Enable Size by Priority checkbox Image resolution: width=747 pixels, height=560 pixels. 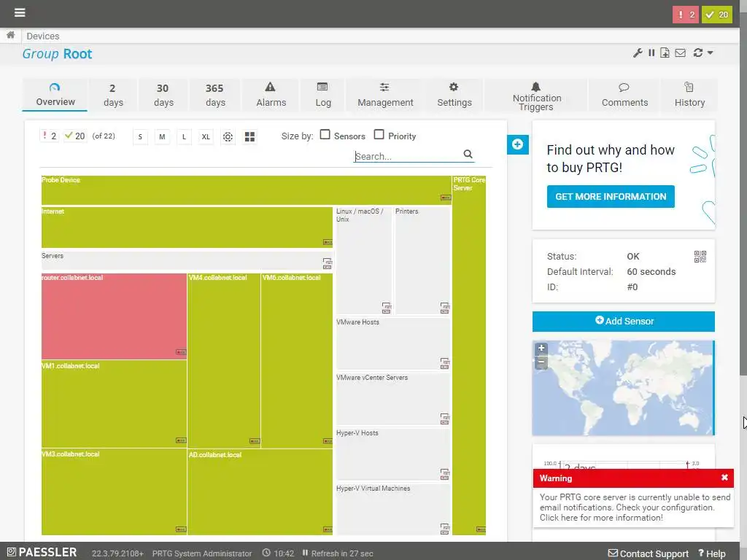379,135
